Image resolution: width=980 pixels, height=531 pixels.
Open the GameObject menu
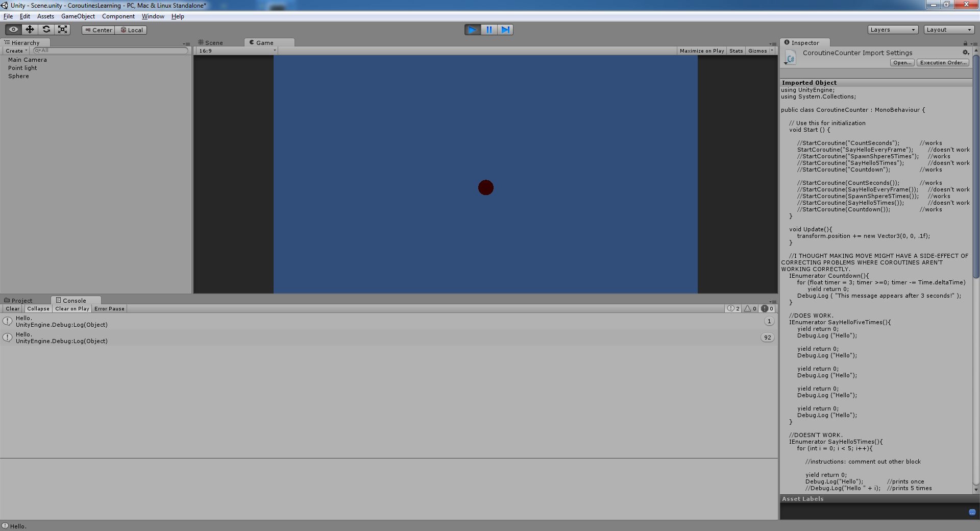tap(78, 16)
